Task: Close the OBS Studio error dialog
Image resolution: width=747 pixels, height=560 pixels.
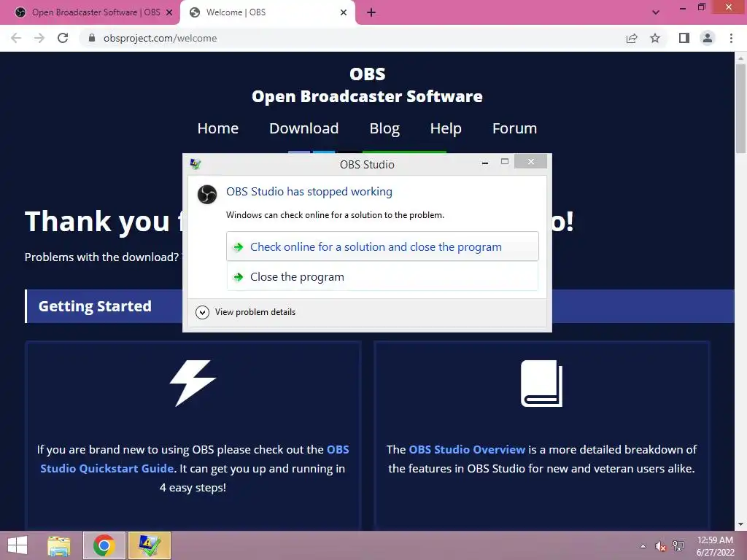Action: point(531,162)
